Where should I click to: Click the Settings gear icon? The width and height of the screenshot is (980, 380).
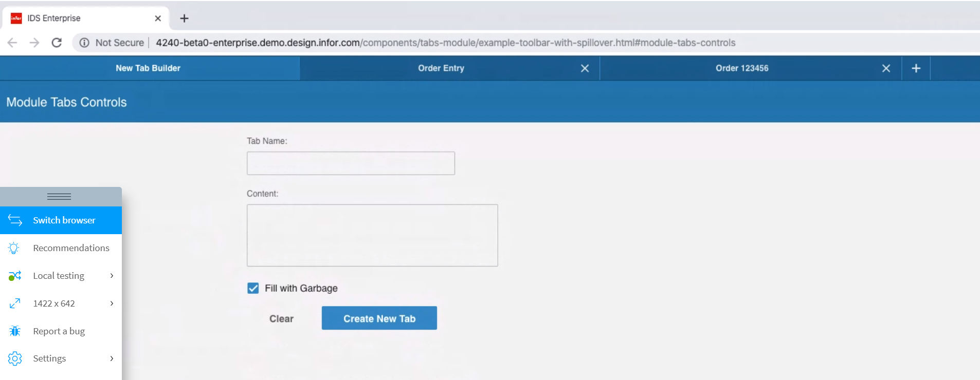15,358
